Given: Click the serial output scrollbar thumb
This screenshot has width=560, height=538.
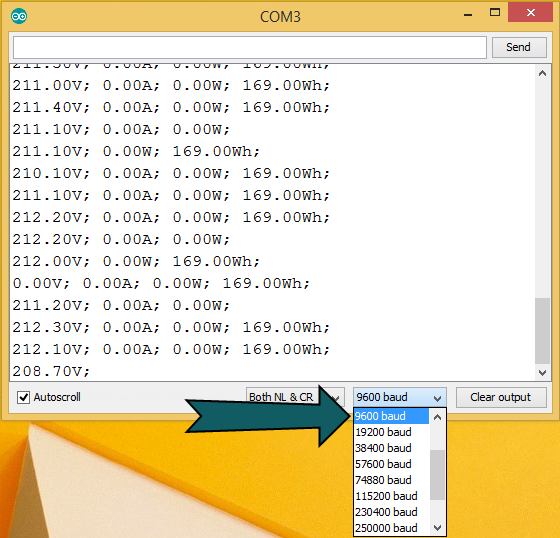Looking at the screenshot, I should (542, 330).
